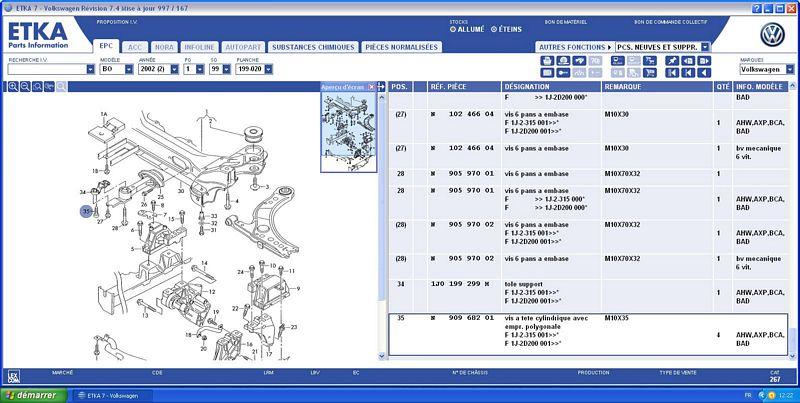Click the REMARQUE column header
Viewport: 800px width, 403px height.
click(657, 87)
